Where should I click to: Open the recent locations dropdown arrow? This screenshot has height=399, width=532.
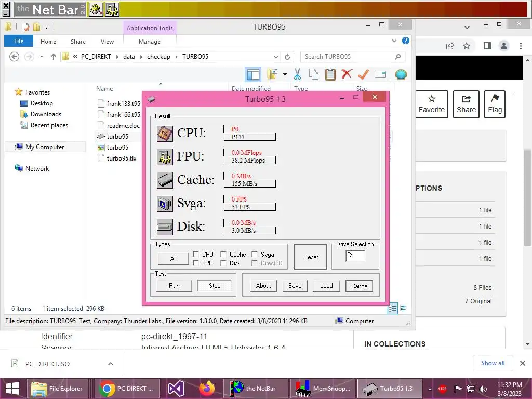42,57
